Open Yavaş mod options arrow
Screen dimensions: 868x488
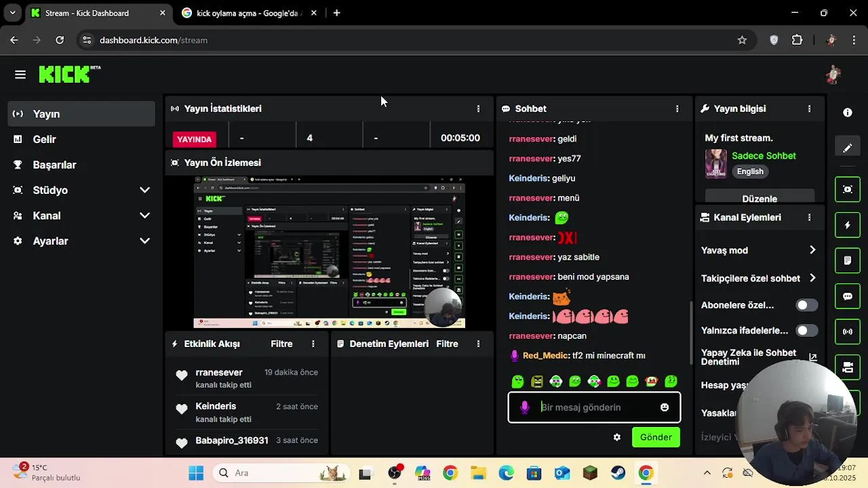pos(812,250)
